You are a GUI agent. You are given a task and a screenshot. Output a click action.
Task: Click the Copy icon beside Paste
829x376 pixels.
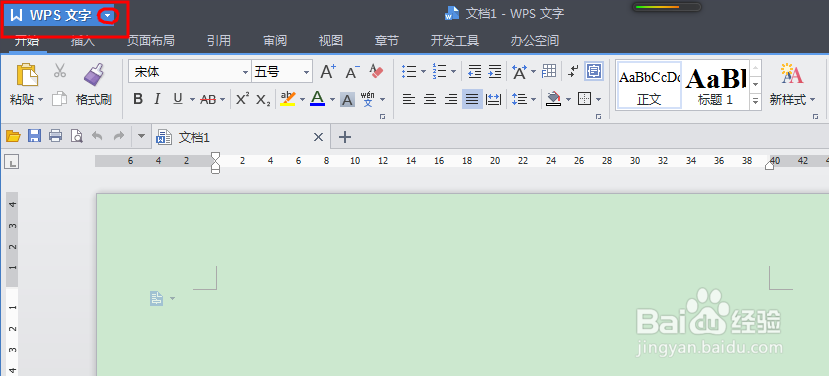60,99
